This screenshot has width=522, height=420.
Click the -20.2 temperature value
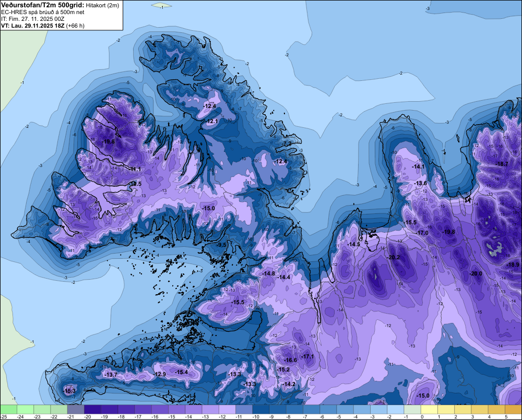(x=394, y=257)
